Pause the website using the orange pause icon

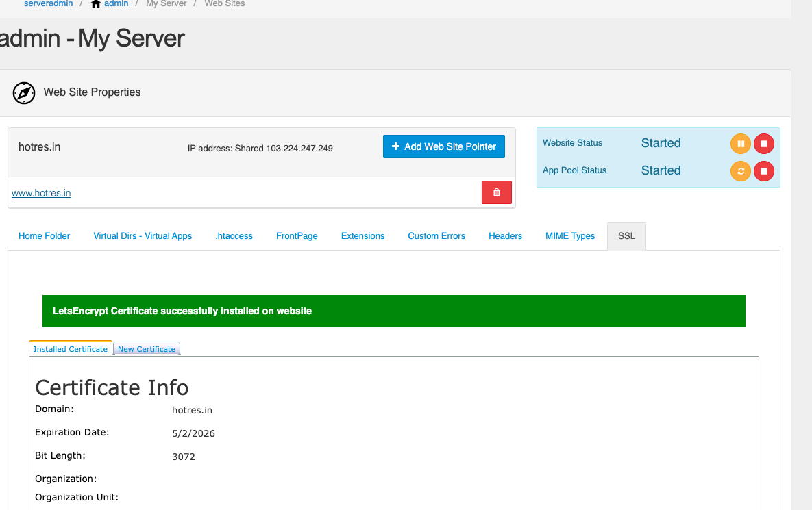740,144
